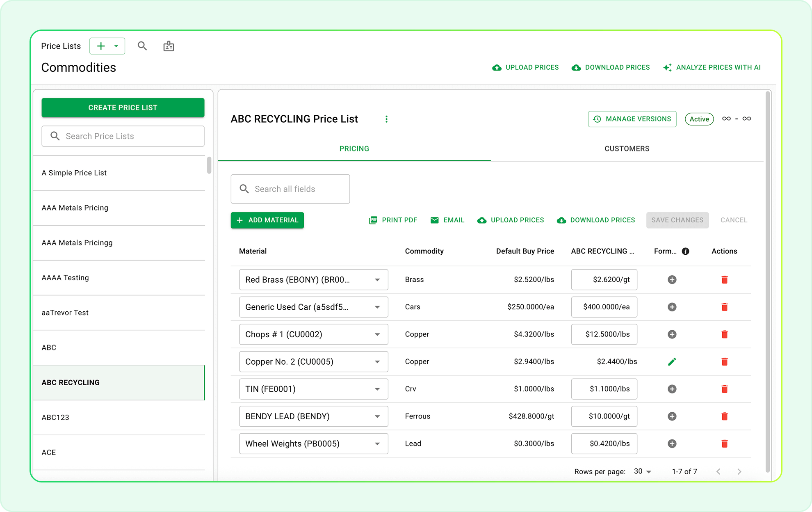Delete the Red Brass row with trash icon

pos(724,280)
